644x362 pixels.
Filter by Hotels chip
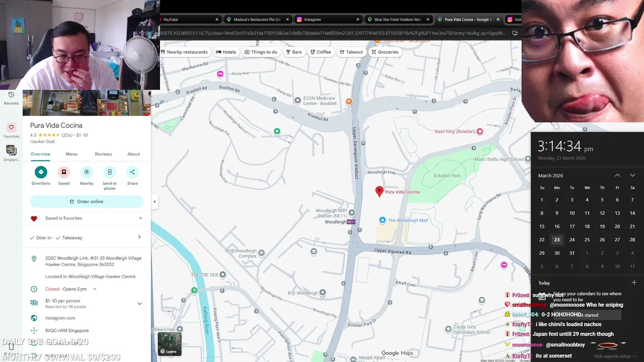(226, 52)
